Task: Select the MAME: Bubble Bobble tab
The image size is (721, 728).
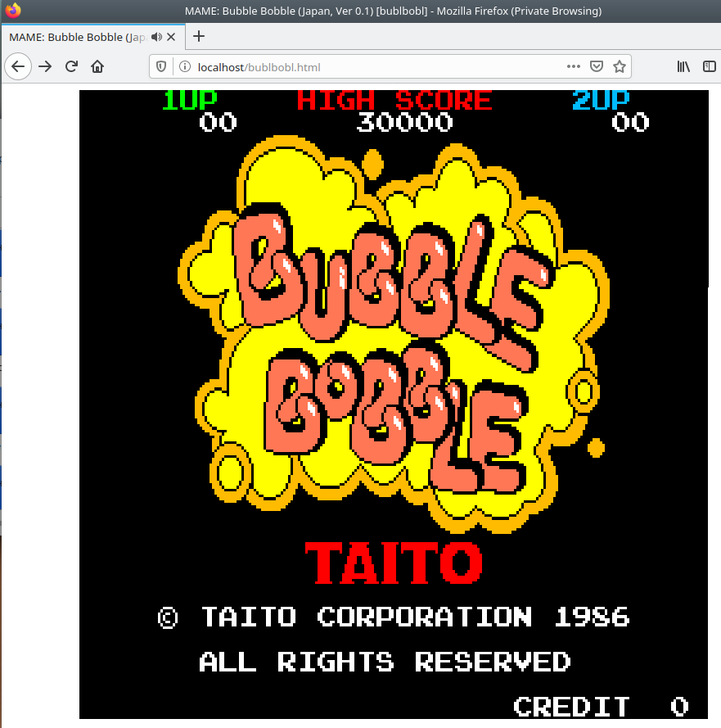Action: [x=92, y=37]
